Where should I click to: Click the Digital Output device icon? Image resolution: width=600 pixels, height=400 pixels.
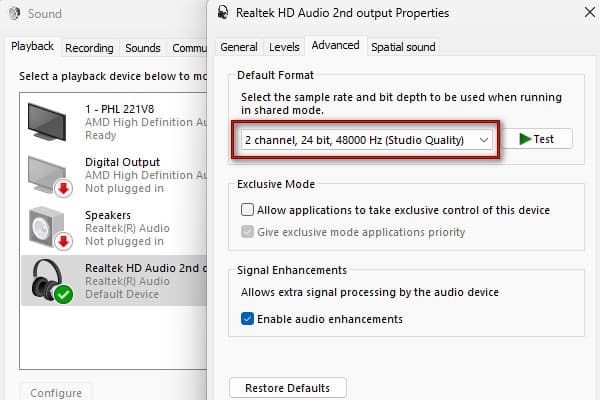tap(50, 175)
